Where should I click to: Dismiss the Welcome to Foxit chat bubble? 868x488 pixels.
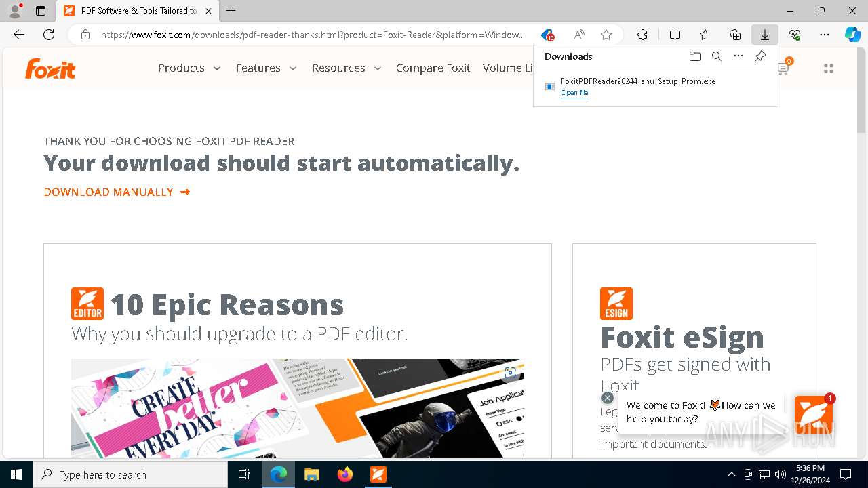click(x=608, y=398)
